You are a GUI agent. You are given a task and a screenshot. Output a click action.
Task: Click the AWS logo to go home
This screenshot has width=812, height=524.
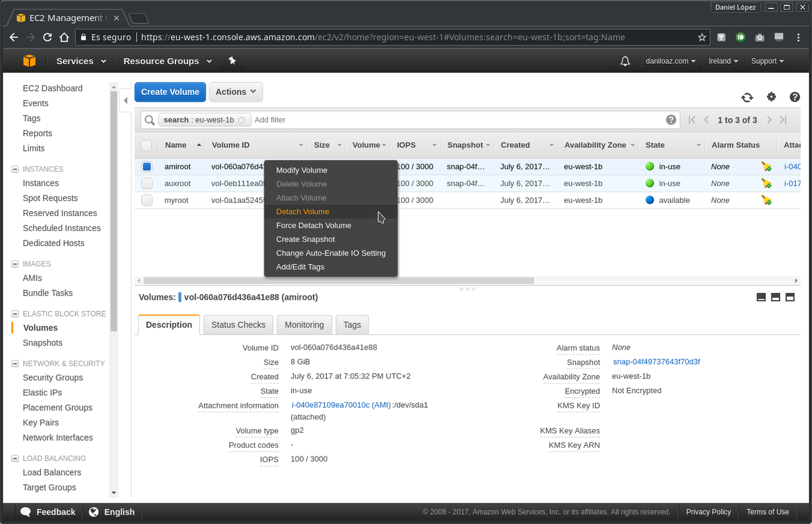coord(29,61)
